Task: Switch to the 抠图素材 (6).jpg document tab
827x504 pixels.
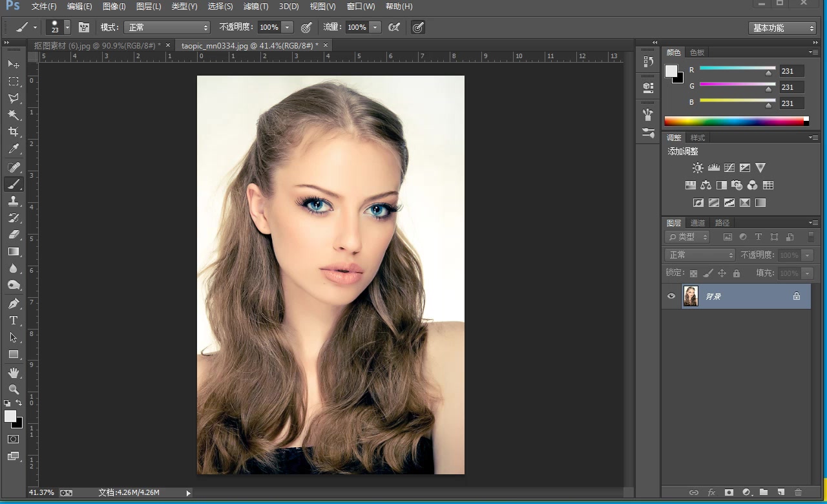Action: coord(98,45)
